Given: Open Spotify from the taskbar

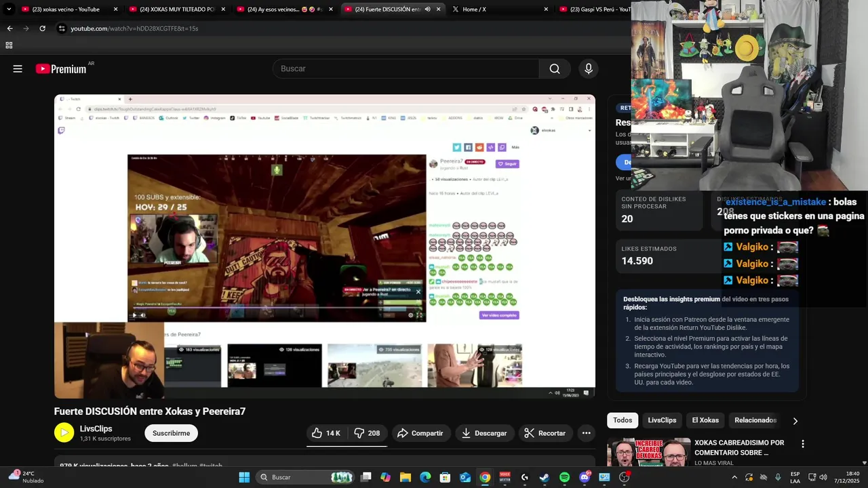Looking at the screenshot, I should pos(564,477).
